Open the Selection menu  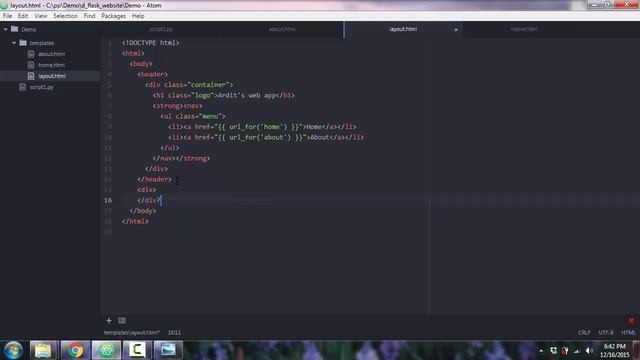click(x=65, y=16)
